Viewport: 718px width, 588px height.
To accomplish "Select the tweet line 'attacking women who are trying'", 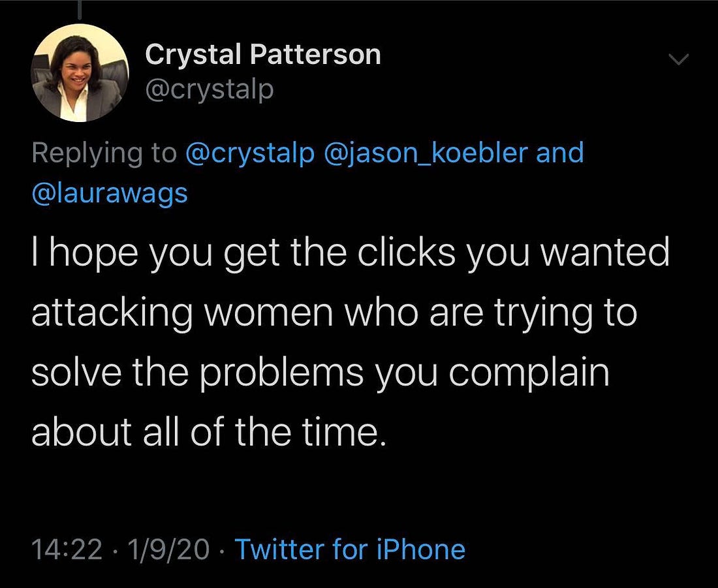I will pos(334,313).
